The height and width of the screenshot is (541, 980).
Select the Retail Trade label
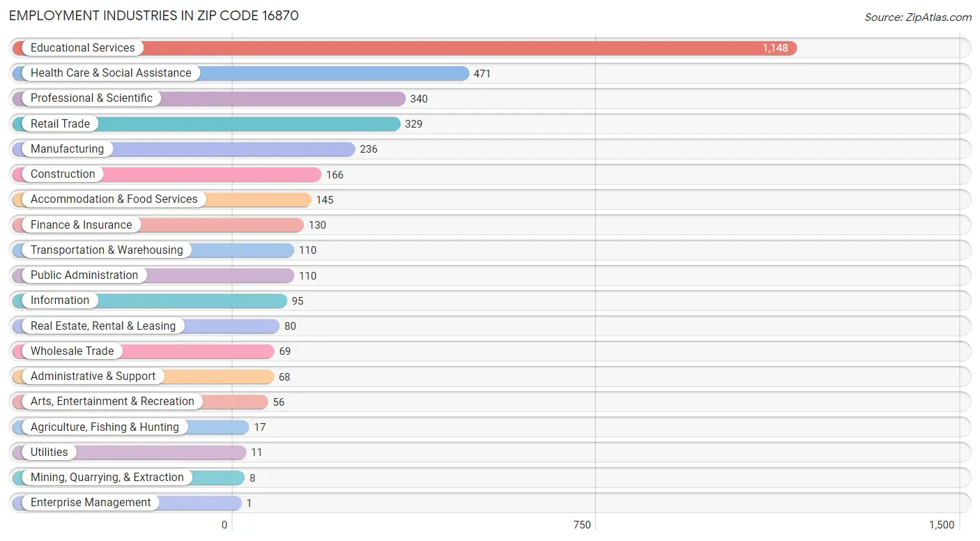point(60,124)
